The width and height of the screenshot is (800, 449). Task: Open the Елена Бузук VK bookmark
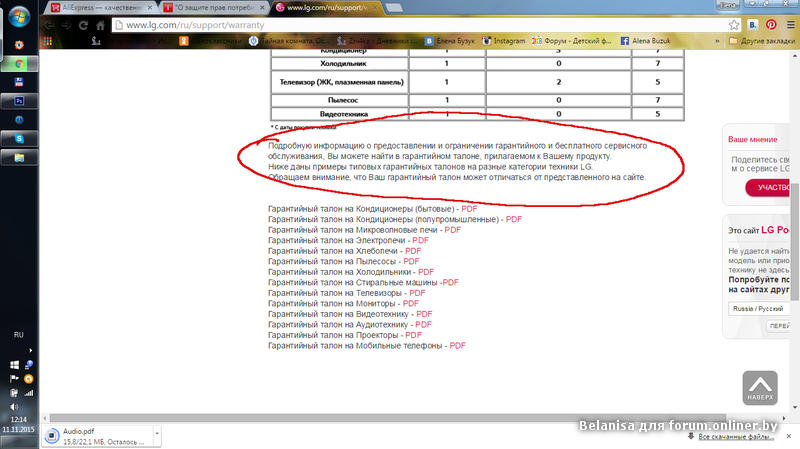(x=450, y=41)
